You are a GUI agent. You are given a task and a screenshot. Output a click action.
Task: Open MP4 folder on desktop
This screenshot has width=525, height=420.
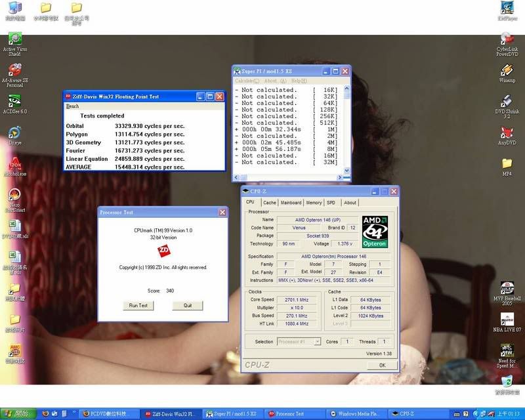pyautogui.click(x=507, y=167)
